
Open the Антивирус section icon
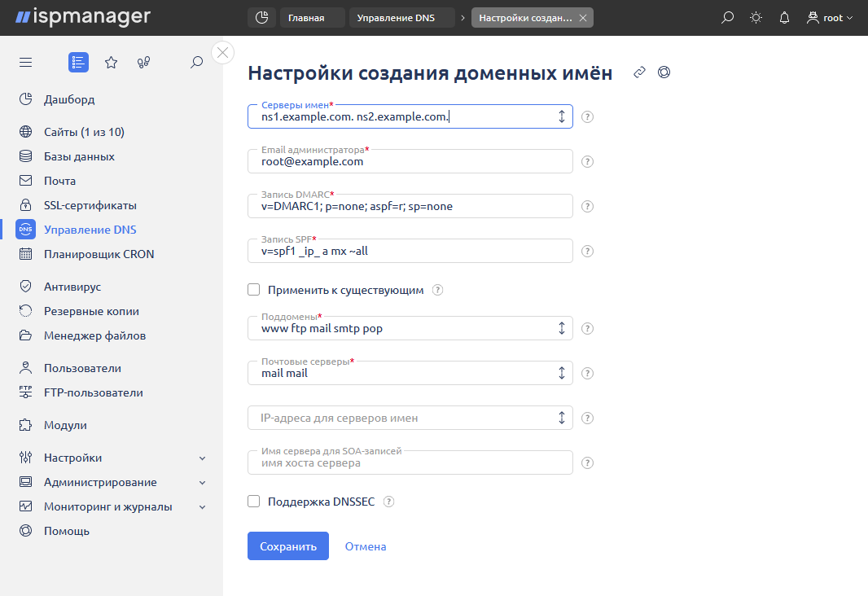click(25, 286)
